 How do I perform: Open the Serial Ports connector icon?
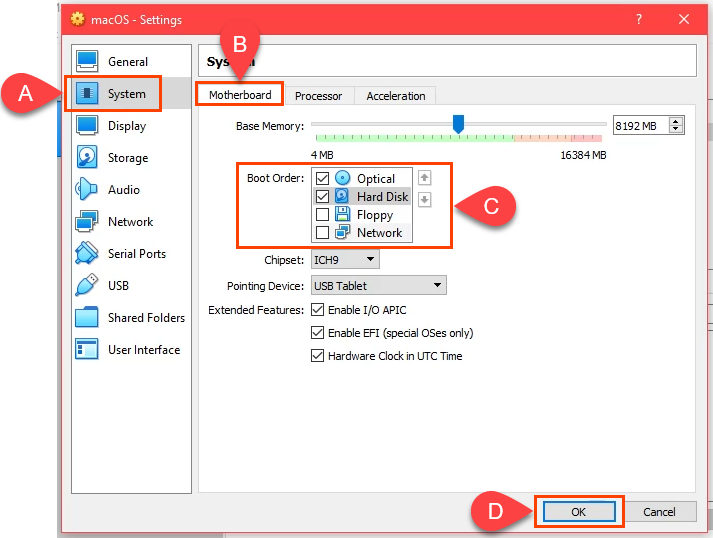pos(86,253)
